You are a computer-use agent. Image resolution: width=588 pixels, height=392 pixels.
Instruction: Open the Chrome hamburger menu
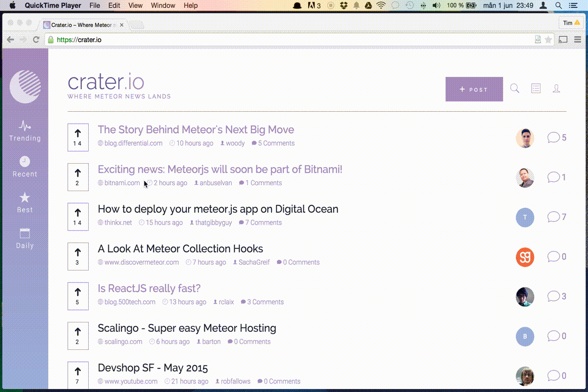(577, 40)
